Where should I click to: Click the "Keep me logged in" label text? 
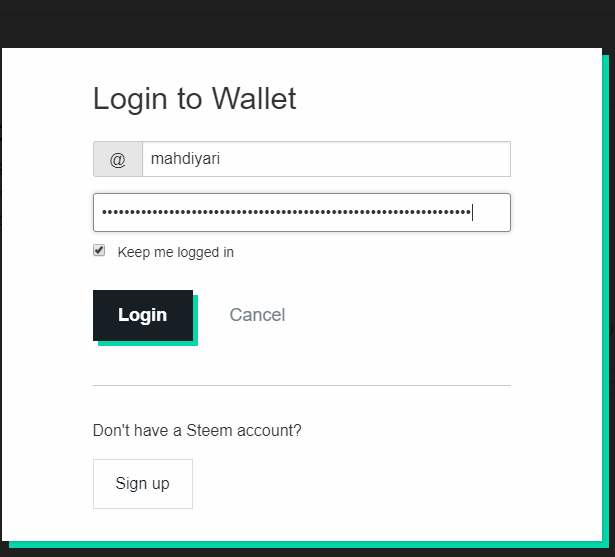point(175,252)
